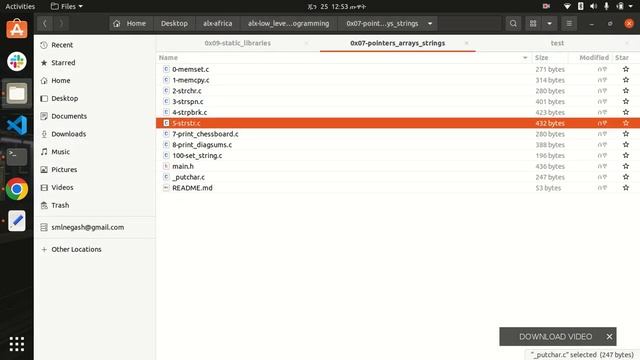
Task: Toggle sort order arrow in Name column
Action: [525, 58]
